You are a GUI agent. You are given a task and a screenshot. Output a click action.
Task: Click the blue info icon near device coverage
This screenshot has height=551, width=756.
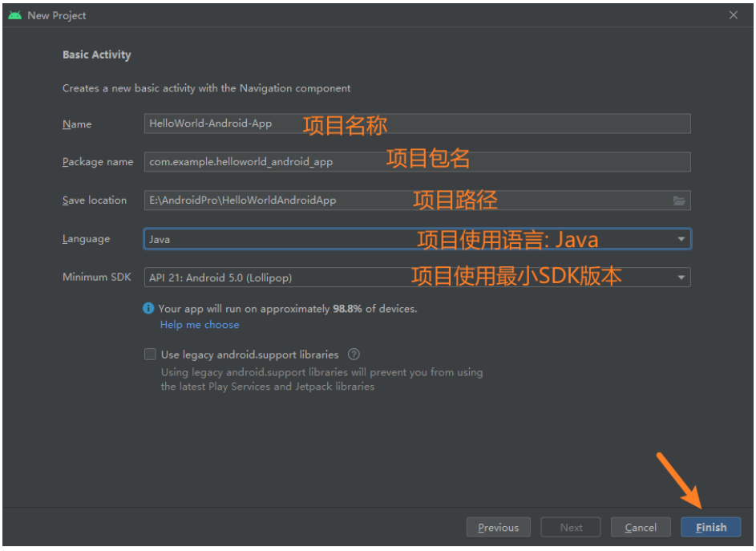[x=148, y=309]
